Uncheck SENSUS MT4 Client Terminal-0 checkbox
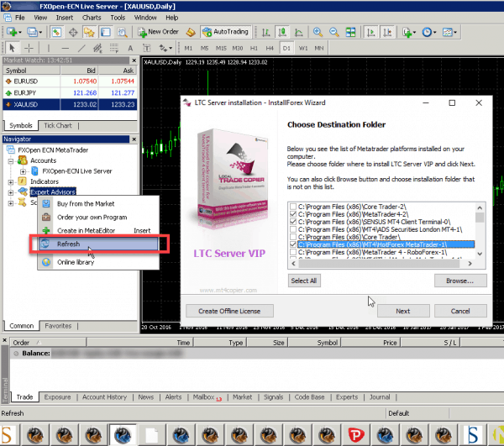 (x=293, y=222)
